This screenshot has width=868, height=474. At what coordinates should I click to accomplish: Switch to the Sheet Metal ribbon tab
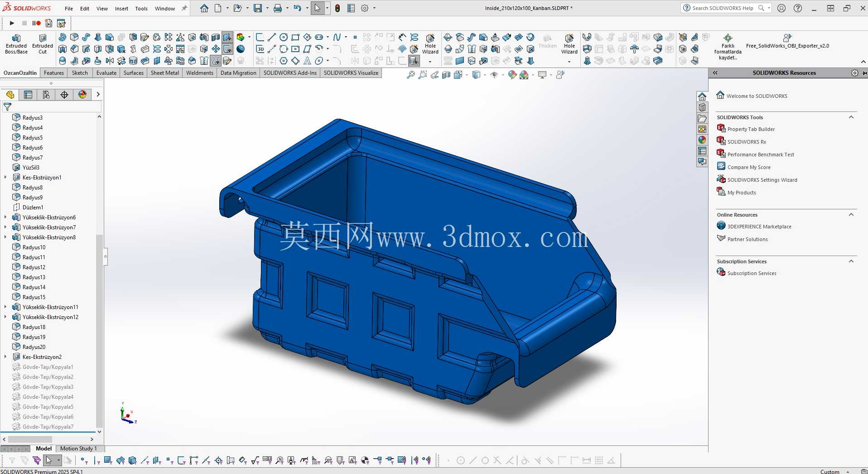(165, 73)
